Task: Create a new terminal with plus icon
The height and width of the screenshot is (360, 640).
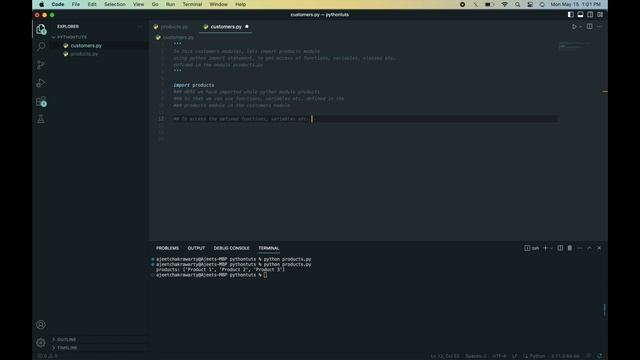Action: pyautogui.click(x=545, y=248)
